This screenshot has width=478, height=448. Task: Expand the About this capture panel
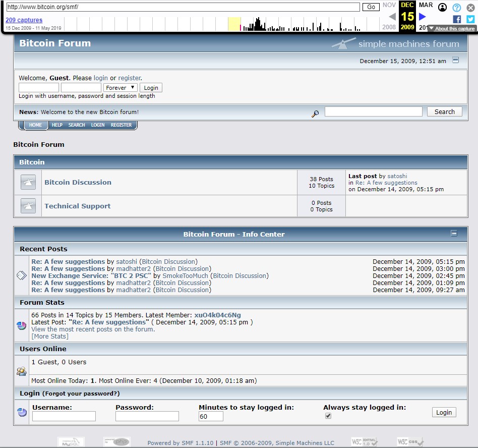(x=452, y=28)
